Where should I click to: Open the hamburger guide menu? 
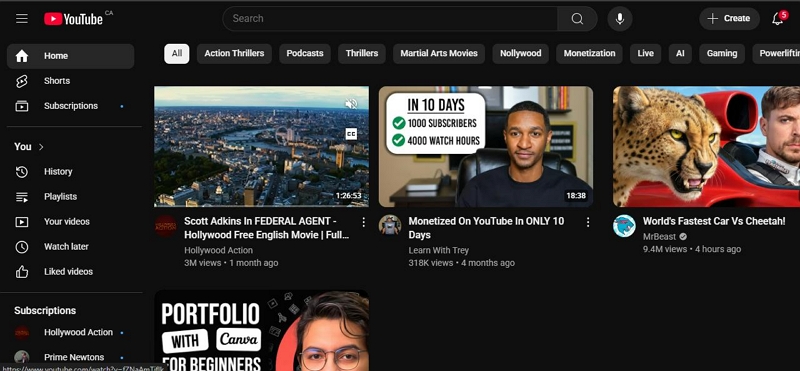21,19
